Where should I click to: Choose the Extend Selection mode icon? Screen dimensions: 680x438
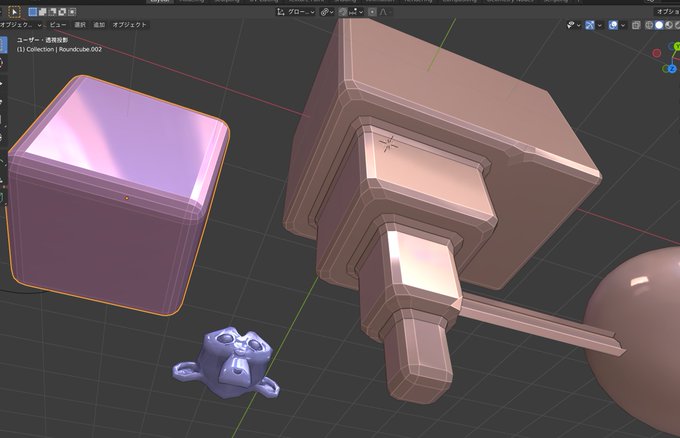tap(42, 12)
